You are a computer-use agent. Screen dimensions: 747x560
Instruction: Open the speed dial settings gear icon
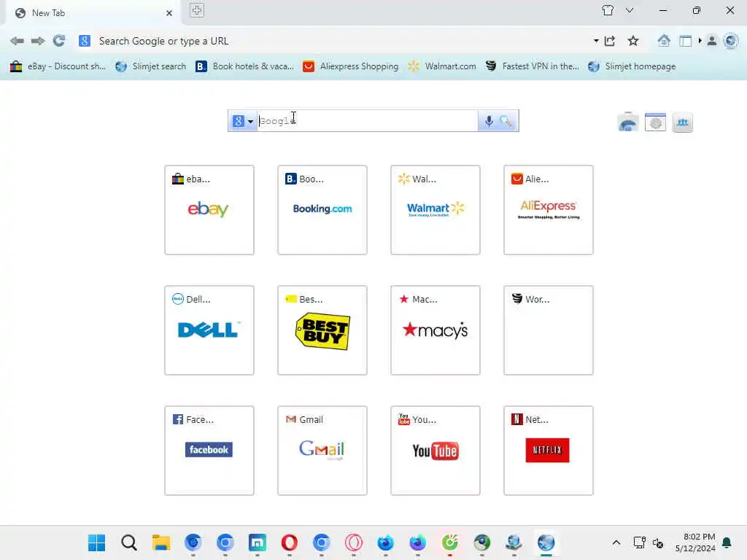pos(656,122)
